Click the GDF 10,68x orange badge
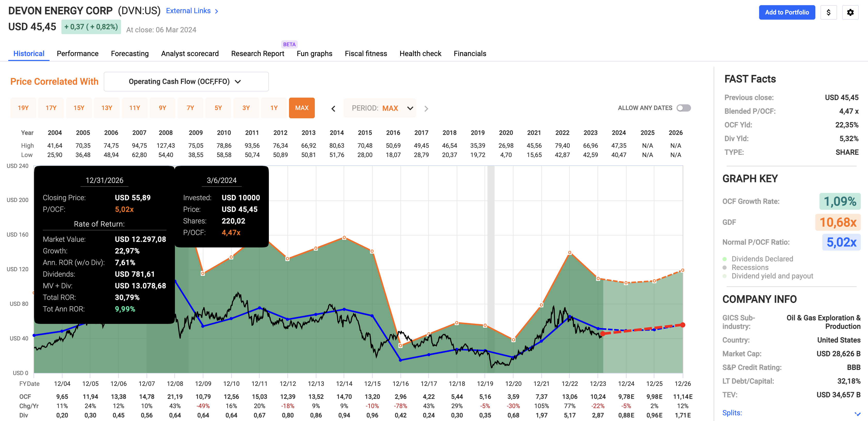 [838, 222]
